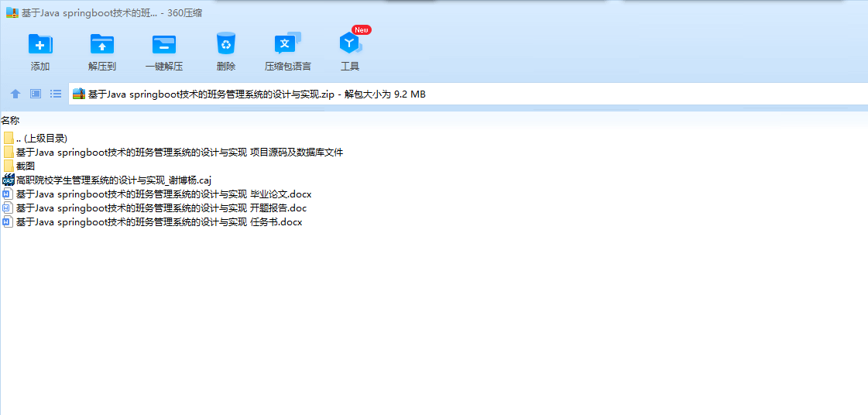Image resolution: width=868 pixels, height=415 pixels.
Task: Go up one level with the blue arrow
Action: pyautogui.click(x=15, y=94)
